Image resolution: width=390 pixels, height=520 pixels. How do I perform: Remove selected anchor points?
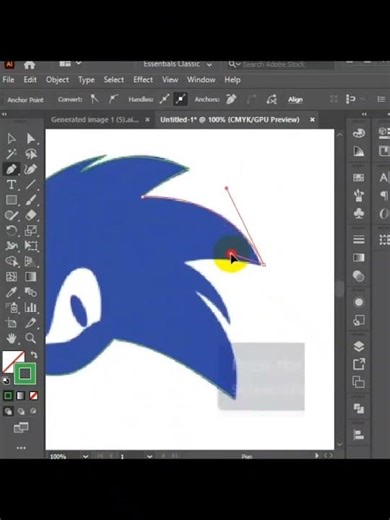[231, 99]
